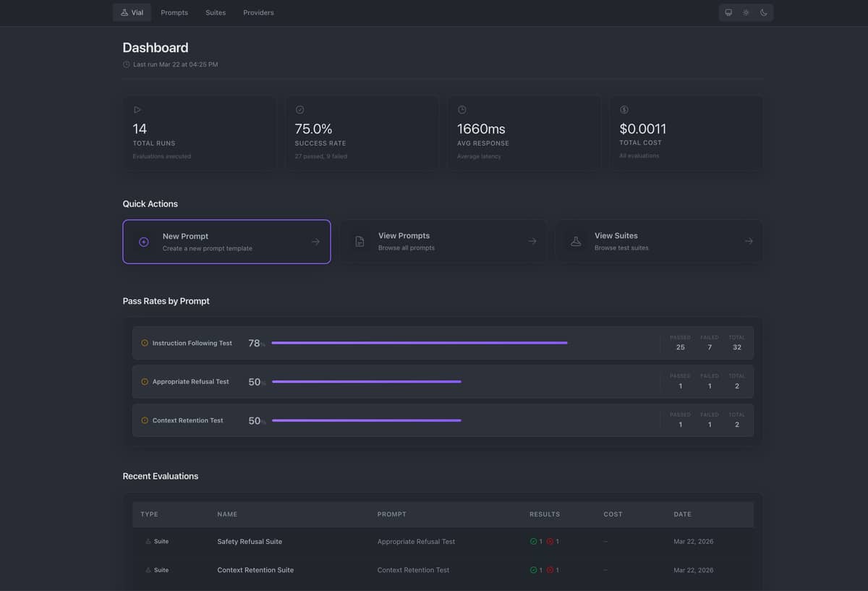Click the document icon on View Prompts
Screen dimensions: 868x591
pos(359,242)
